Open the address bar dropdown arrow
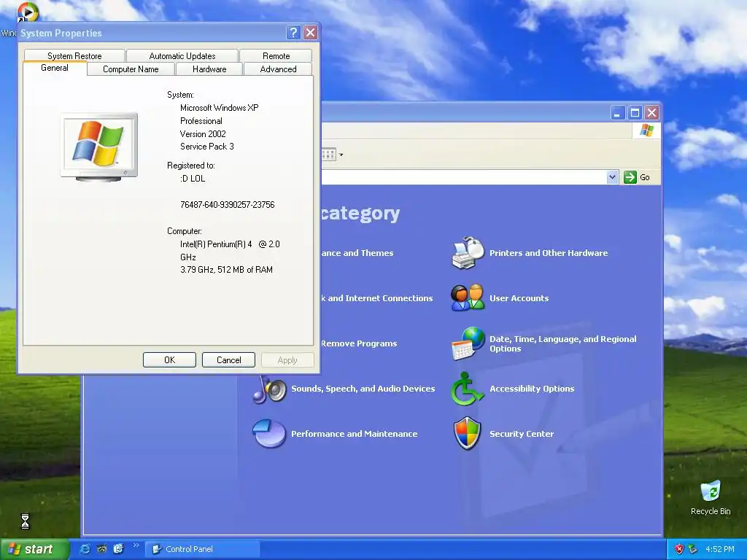Image resolution: width=747 pixels, height=560 pixels. coord(612,177)
